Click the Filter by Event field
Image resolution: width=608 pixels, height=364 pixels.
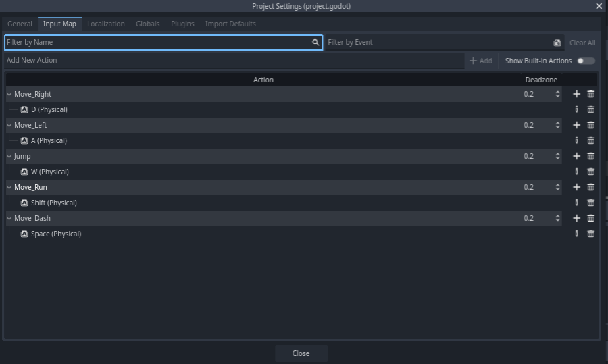438,43
